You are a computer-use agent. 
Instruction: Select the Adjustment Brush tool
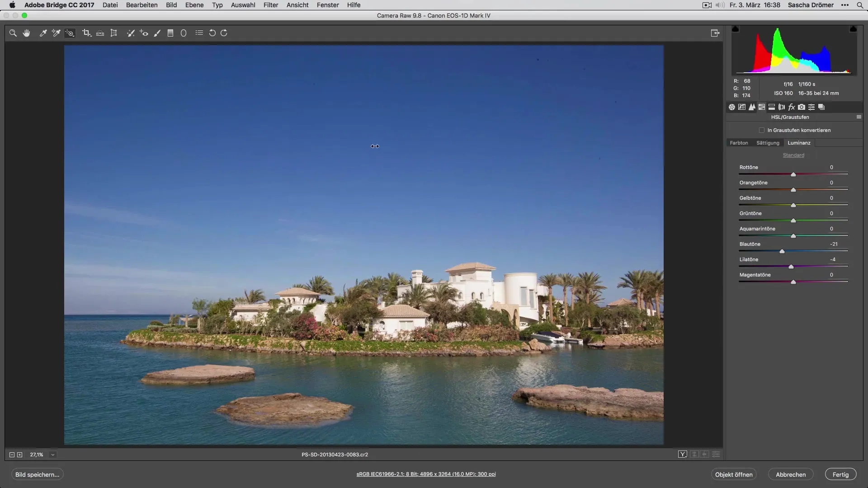[x=157, y=33]
